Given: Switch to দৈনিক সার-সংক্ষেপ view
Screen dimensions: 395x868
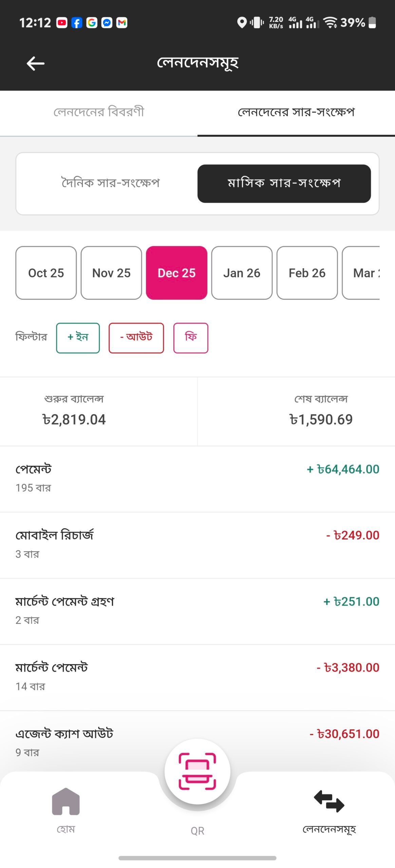Looking at the screenshot, I should [x=110, y=183].
